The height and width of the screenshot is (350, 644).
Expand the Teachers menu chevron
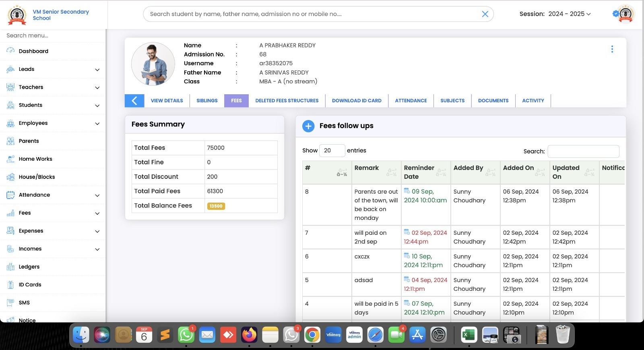tap(97, 87)
